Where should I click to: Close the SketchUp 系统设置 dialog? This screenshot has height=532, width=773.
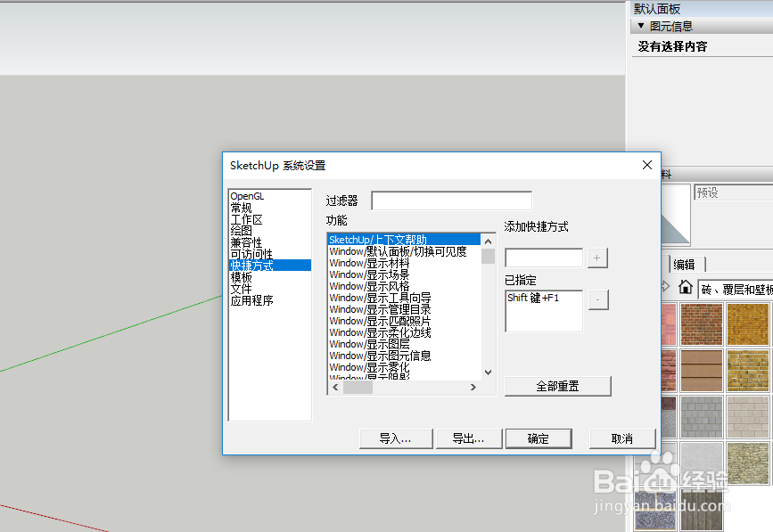pos(647,165)
